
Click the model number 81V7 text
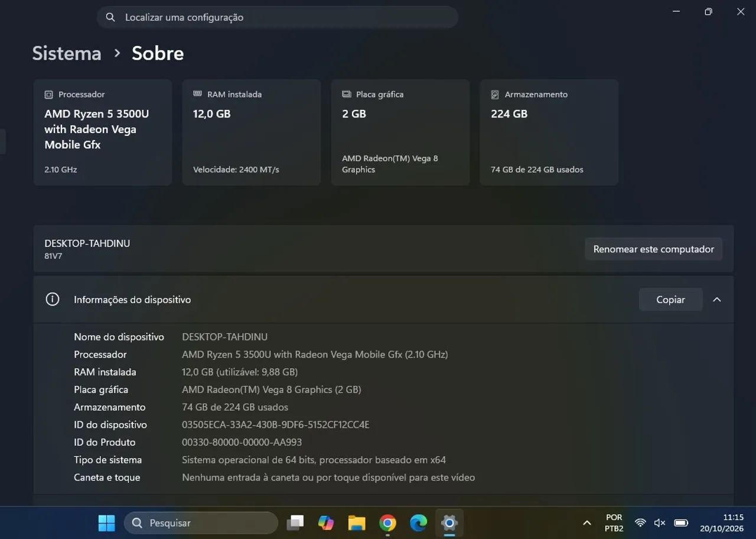(x=53, y=256)
